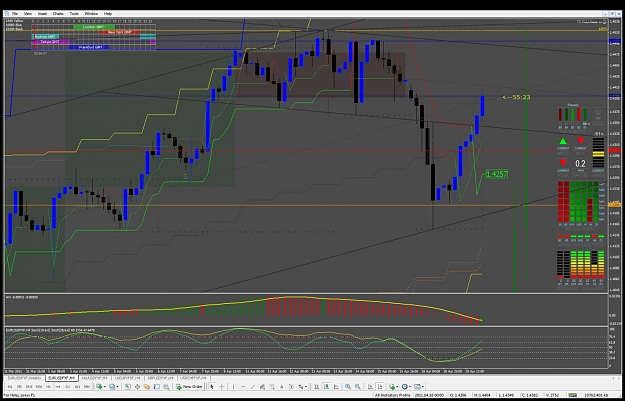Open the Market Watch window icon
The width and height of the screenshot is (625, 401).
click(x=128, y=387)
